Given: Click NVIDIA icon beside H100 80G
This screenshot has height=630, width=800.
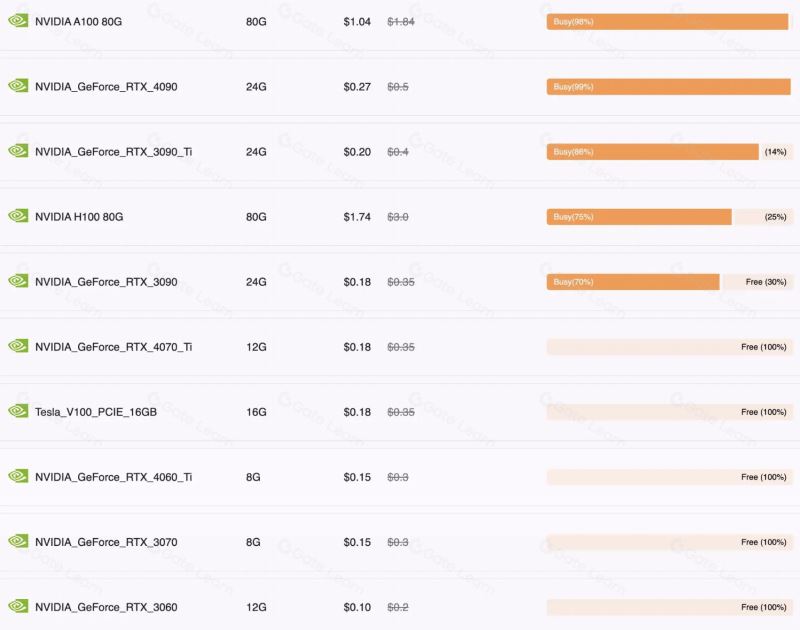Looking at the screenshot, I should 18,216.
